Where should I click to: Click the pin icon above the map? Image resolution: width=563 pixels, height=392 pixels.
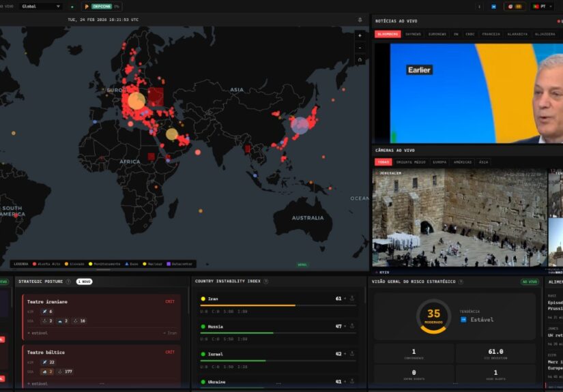pyautogui.click(x=360, y=20)
